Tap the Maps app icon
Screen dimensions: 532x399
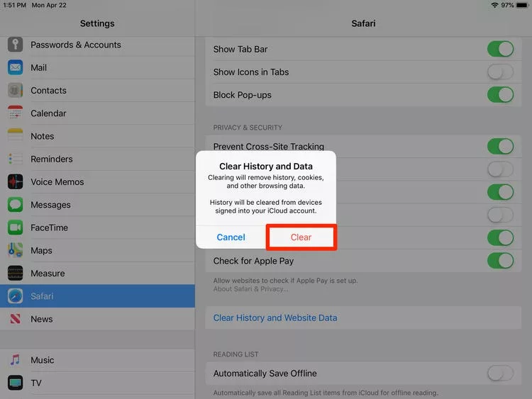16,250
